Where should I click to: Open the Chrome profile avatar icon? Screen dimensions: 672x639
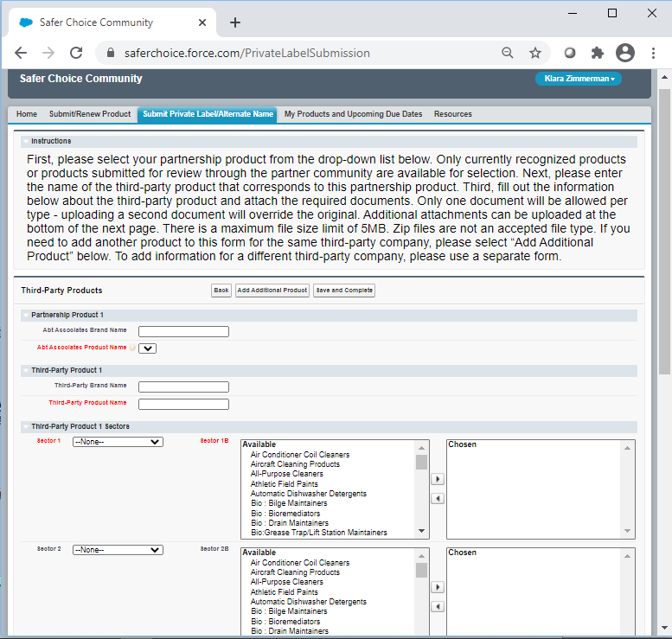(x=624, y=53)
